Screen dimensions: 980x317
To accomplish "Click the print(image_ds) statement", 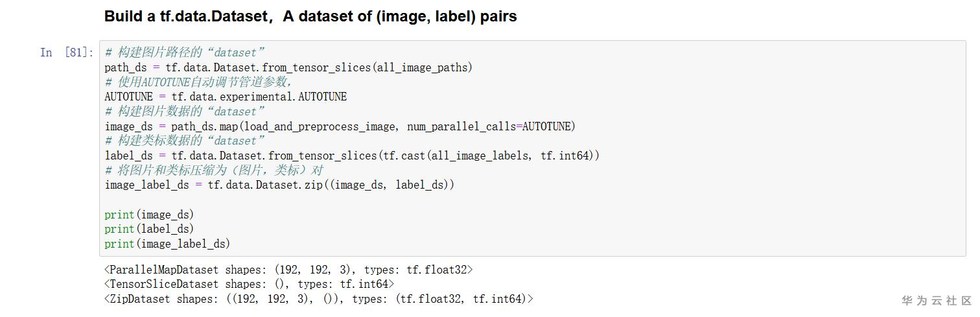I will tap(149, 215).
